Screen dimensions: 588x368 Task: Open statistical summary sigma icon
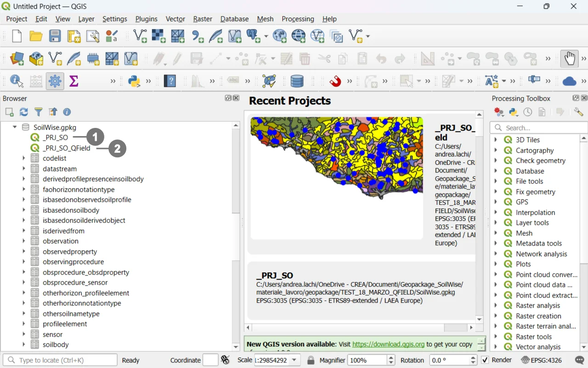point(73,81)
